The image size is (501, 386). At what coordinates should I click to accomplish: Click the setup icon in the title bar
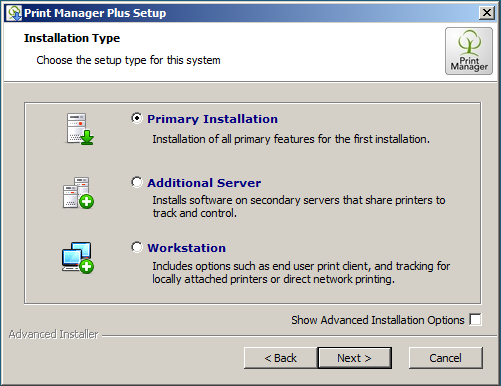(14, 13)
